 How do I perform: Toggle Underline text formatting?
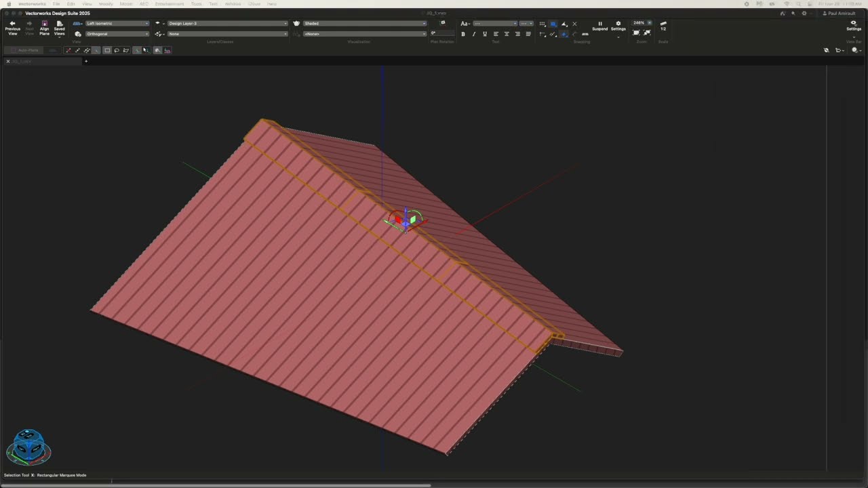pyautogui.click(x=485, y=34)
